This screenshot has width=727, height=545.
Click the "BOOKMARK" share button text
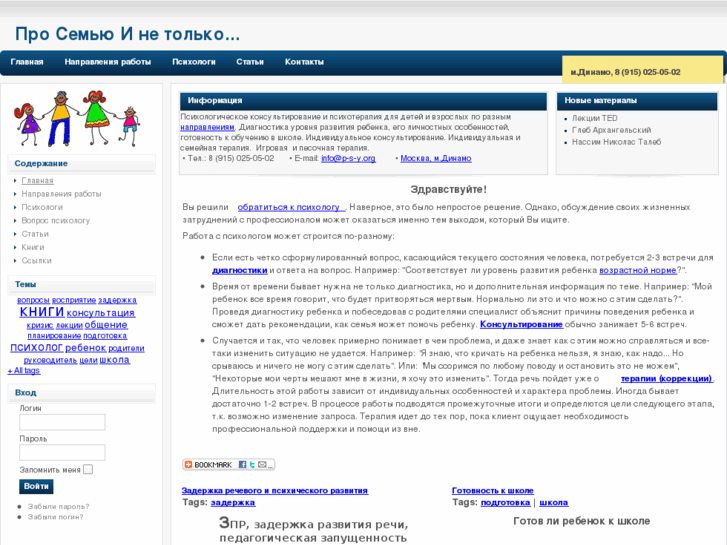click(x=213, y=464)
